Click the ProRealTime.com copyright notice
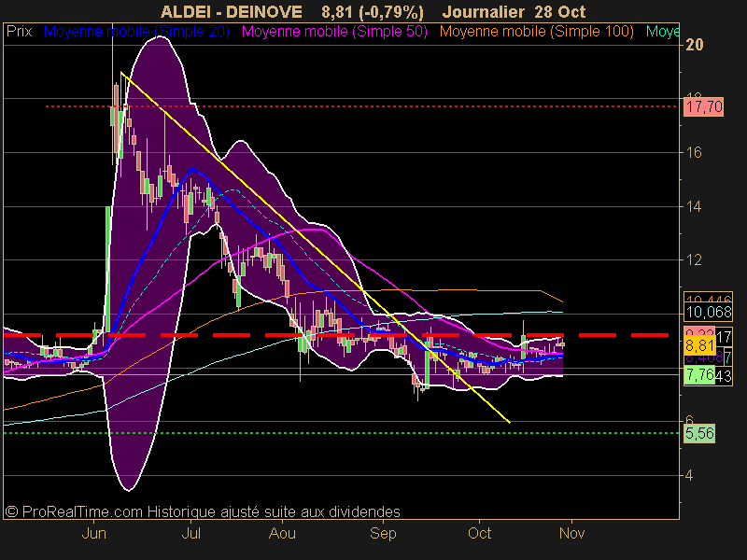 [x=203, y=511]
